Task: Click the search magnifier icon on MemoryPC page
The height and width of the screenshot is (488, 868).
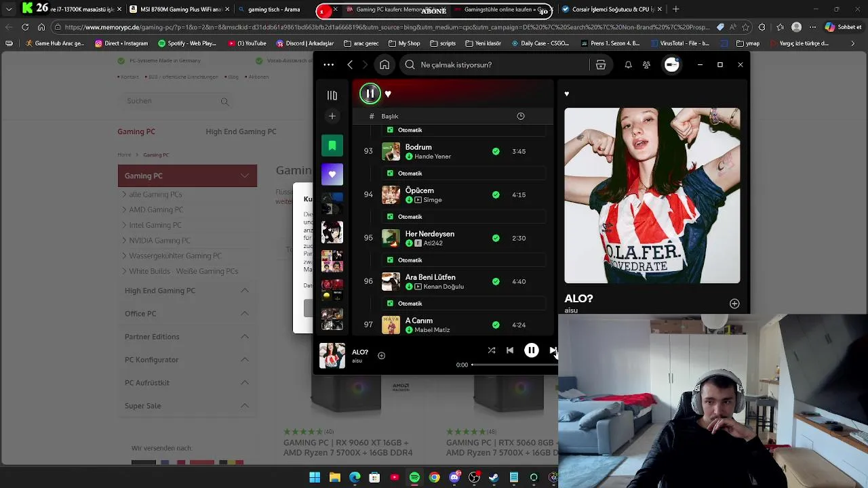Action: point(224,102)
